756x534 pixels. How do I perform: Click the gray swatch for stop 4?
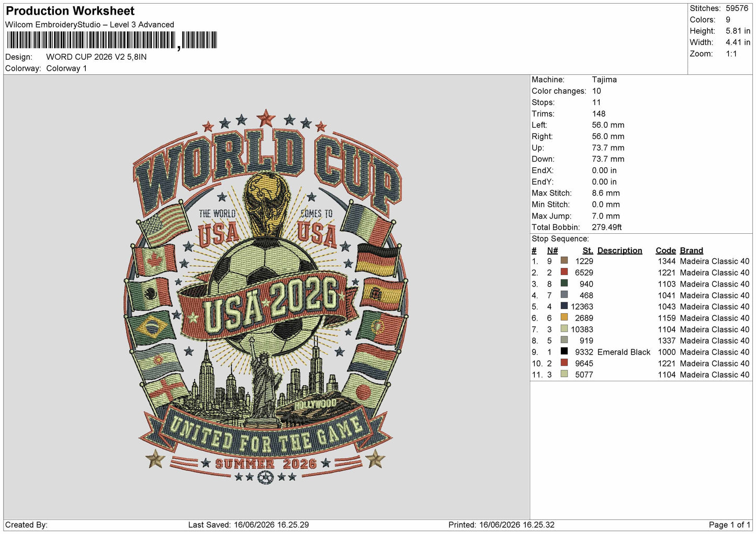pyautogui.click(x=564, y=295)
